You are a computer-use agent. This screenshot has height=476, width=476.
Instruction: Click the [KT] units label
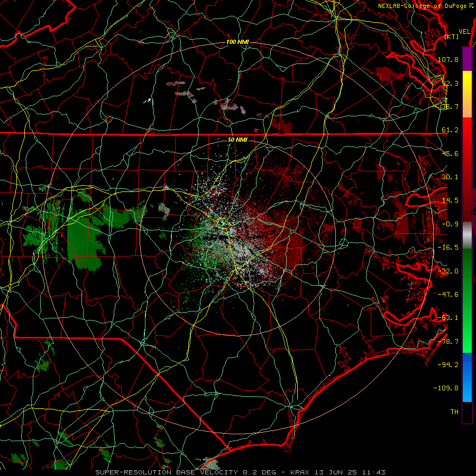pyautogui.click(x=452, y=36)
